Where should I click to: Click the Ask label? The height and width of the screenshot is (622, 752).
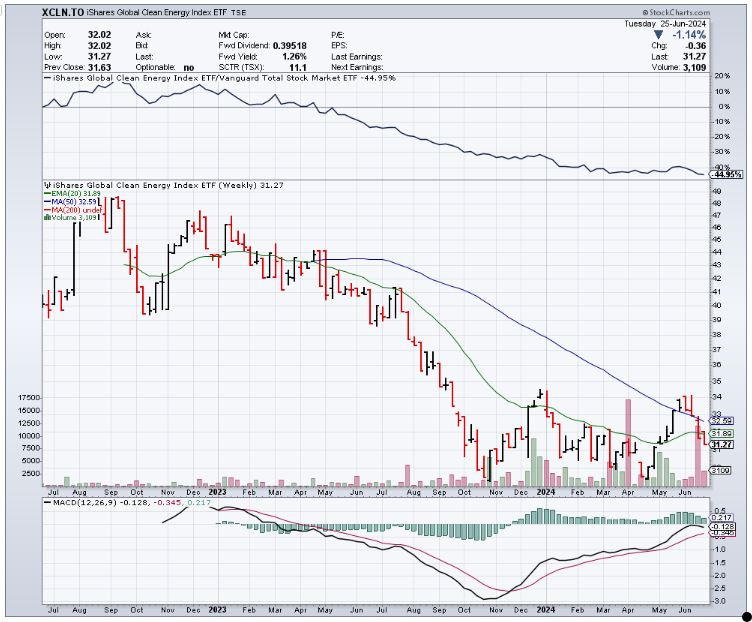click(143, 35)
